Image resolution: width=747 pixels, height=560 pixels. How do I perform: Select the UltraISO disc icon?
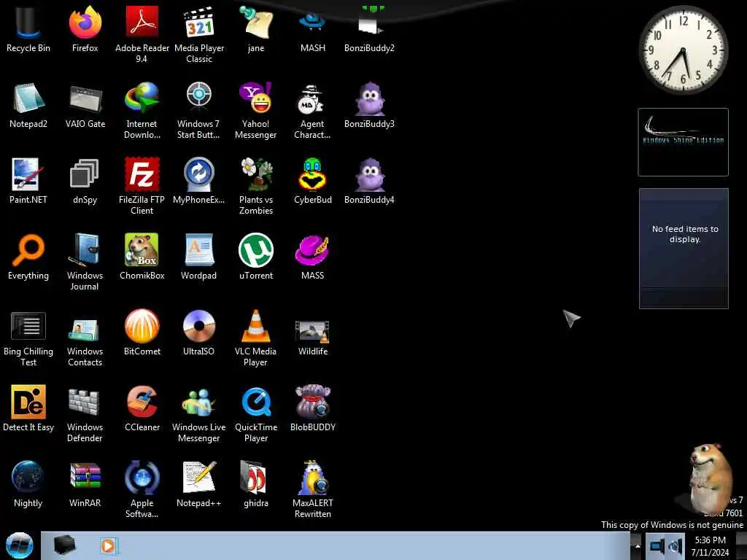pyautogui.click(x=198, y=332)
